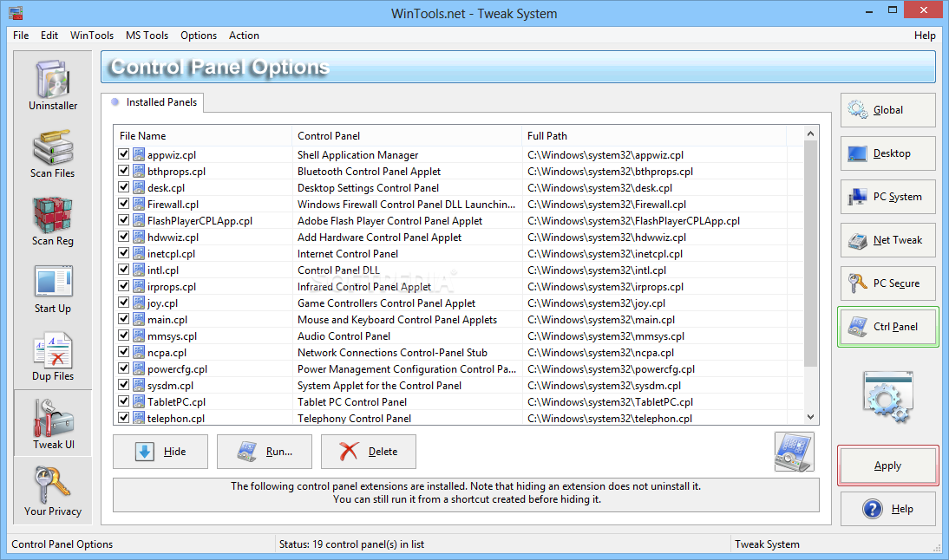The height and width of the screenshot is (560, 949).
Task: Open the Action menu
Action: tap(244, 35)
